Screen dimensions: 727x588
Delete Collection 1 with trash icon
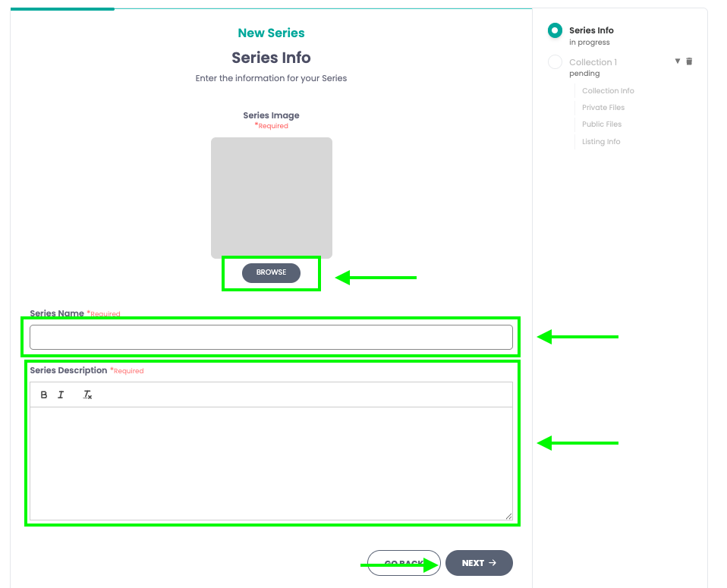[x=689, y=61]
